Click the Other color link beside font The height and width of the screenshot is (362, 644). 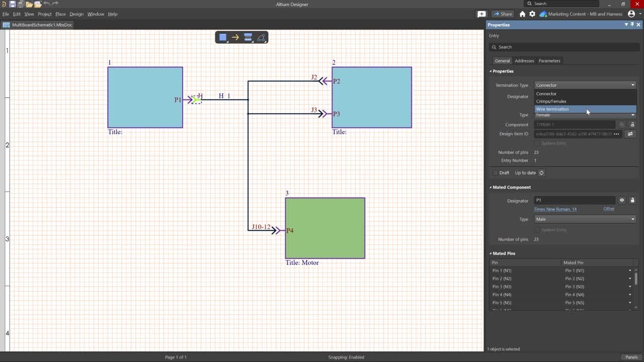coord(609,209)
